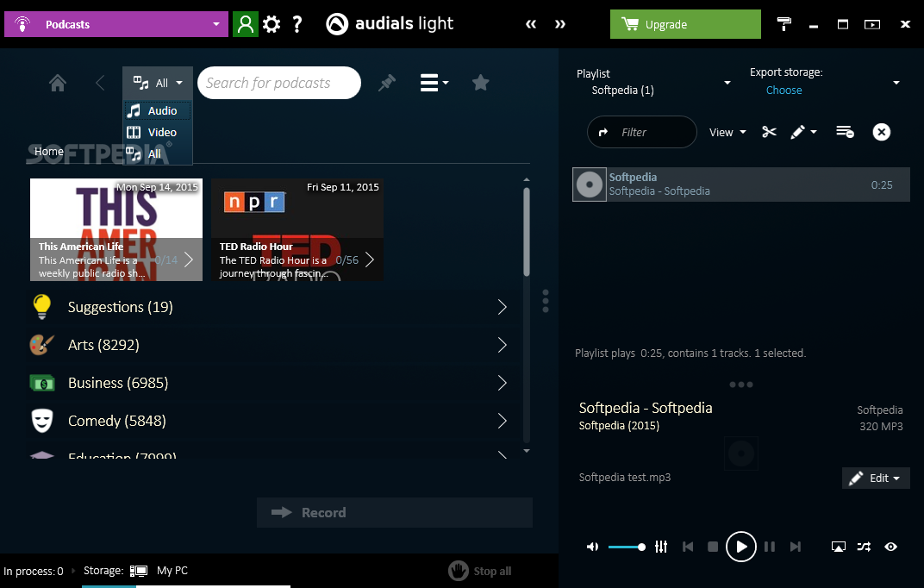Click in the Search for podcasts field
The image size is (924, 588).
click(x=279, y=83)
